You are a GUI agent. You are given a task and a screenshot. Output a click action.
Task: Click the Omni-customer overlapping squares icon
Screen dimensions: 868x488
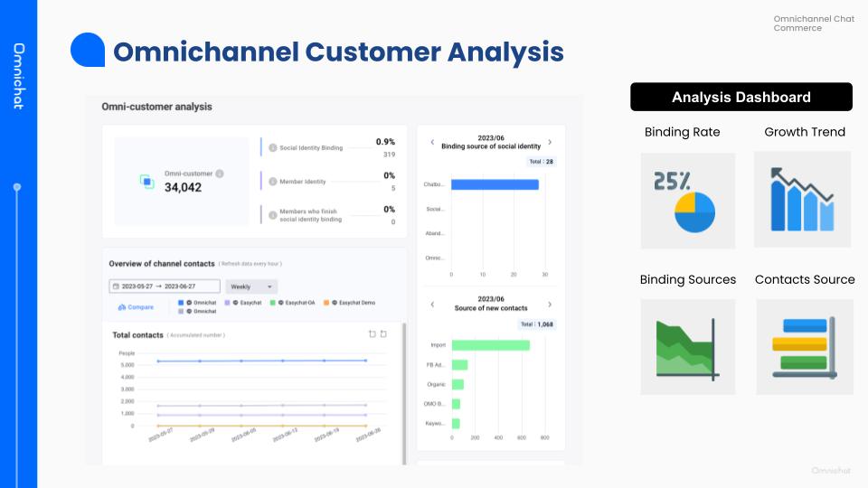pyautogui.click(x=147, y=182)
